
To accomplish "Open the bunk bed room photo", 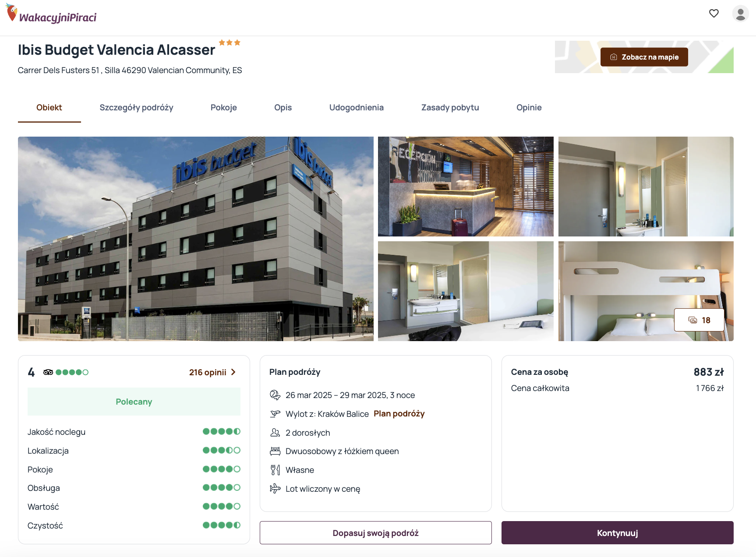I will tap(646, 291).
